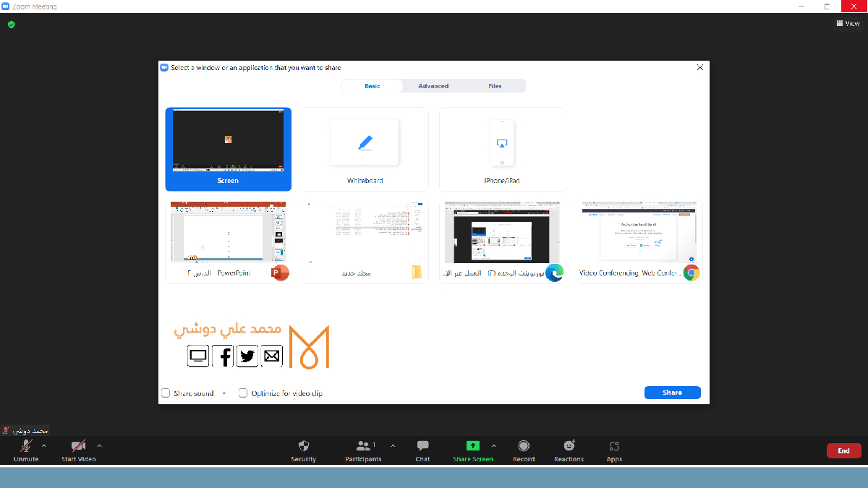868x488 pixels.
Task: Enable Optimize for video clip checkbox
Action: point(243,393)
